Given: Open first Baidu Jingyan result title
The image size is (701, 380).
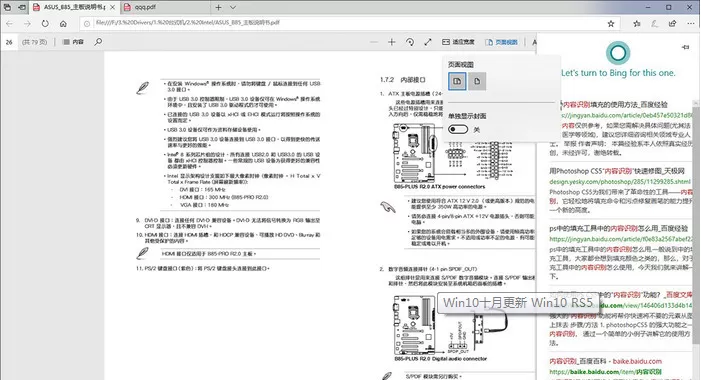Looking at the screenshot, I should 615,105.
